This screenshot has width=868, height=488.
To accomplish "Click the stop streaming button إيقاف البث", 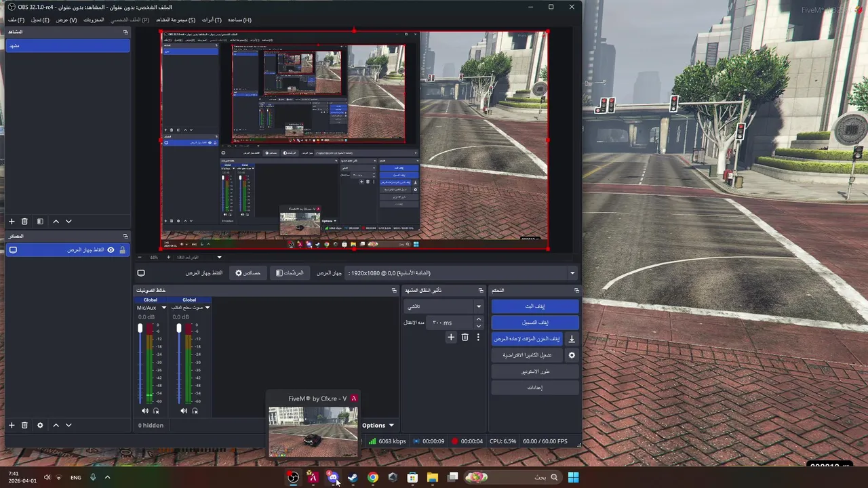I will click(535, 306).
